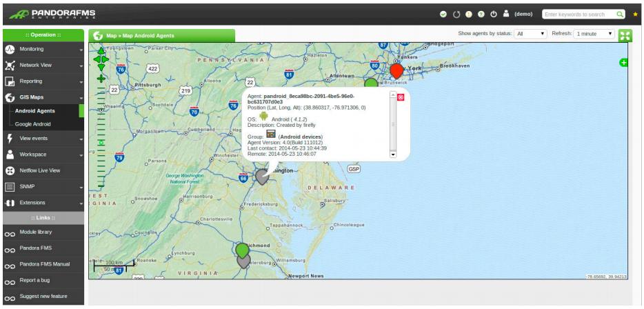
Task: Zoom in with the green plus icon
Action: pyautogui.click(x=101, y=79)
